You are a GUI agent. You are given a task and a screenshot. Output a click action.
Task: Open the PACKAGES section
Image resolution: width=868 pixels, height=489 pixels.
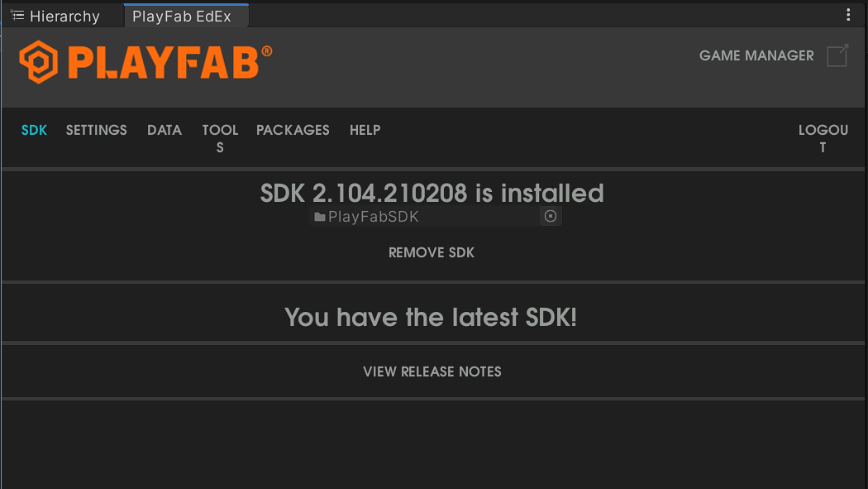(x=293, y=130)
